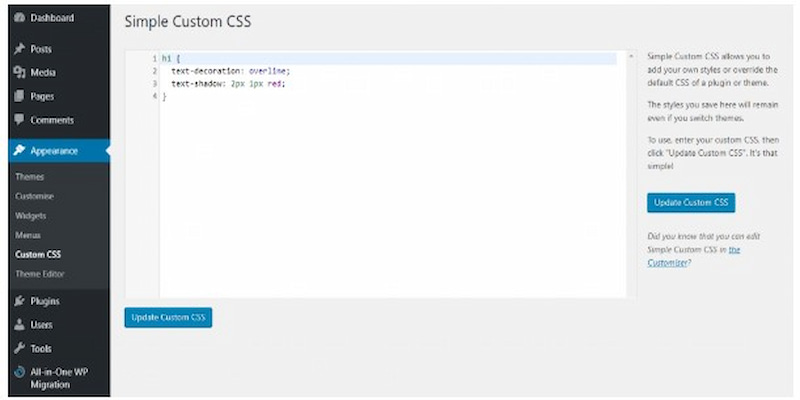Click the Tools wrench icon

(18, 349)
